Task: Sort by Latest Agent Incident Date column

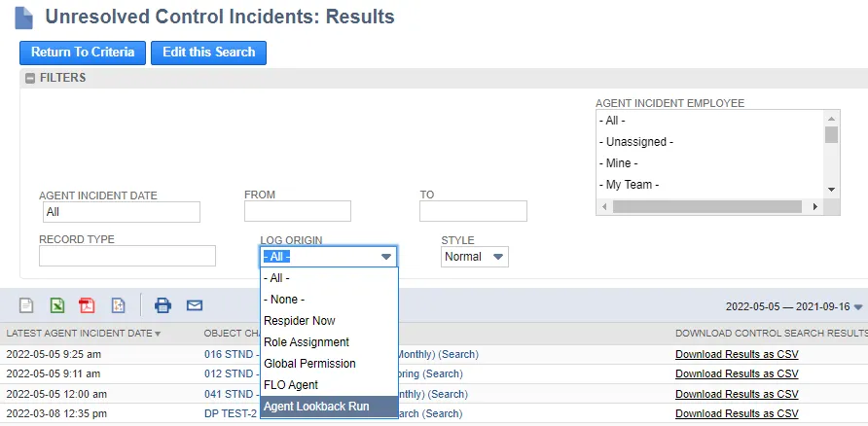Action: pyautogui.click(x=84, y=334)
